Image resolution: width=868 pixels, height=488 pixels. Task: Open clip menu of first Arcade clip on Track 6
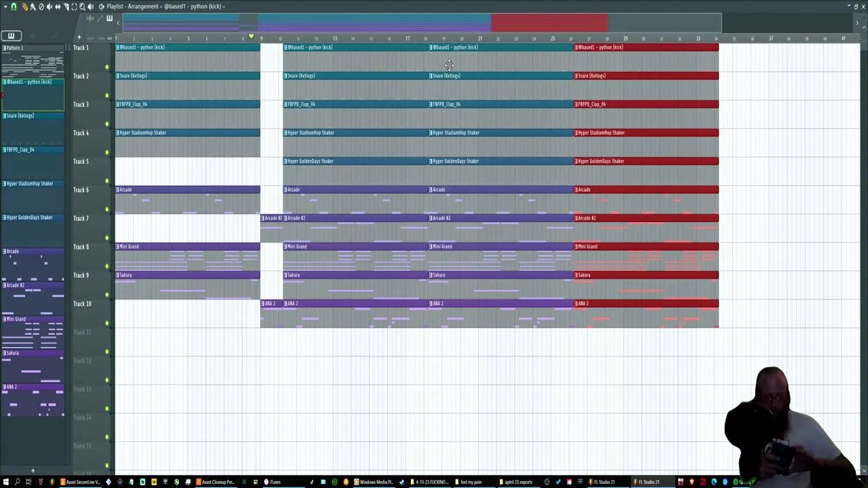(x=117, y=190)
